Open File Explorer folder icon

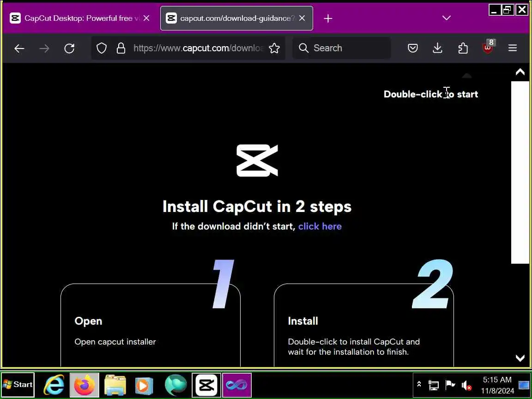[x=115, y=386]
